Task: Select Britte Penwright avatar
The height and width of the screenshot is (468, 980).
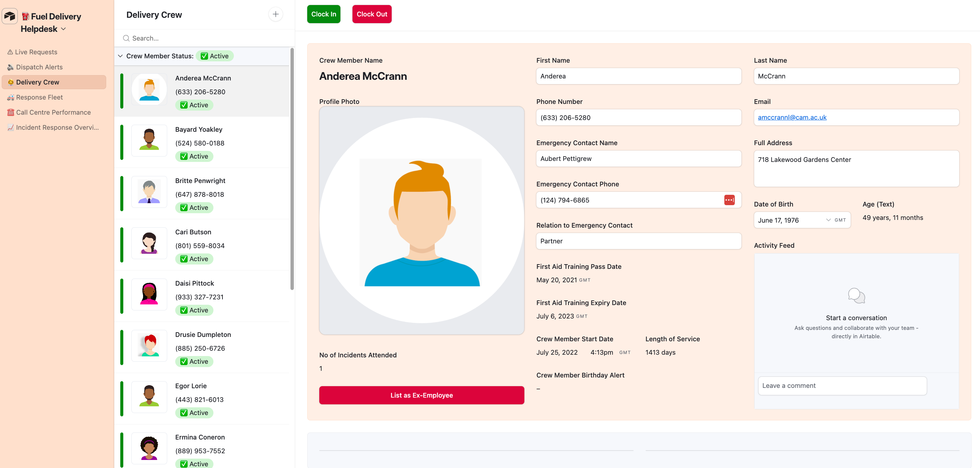Action: point(149,192)
